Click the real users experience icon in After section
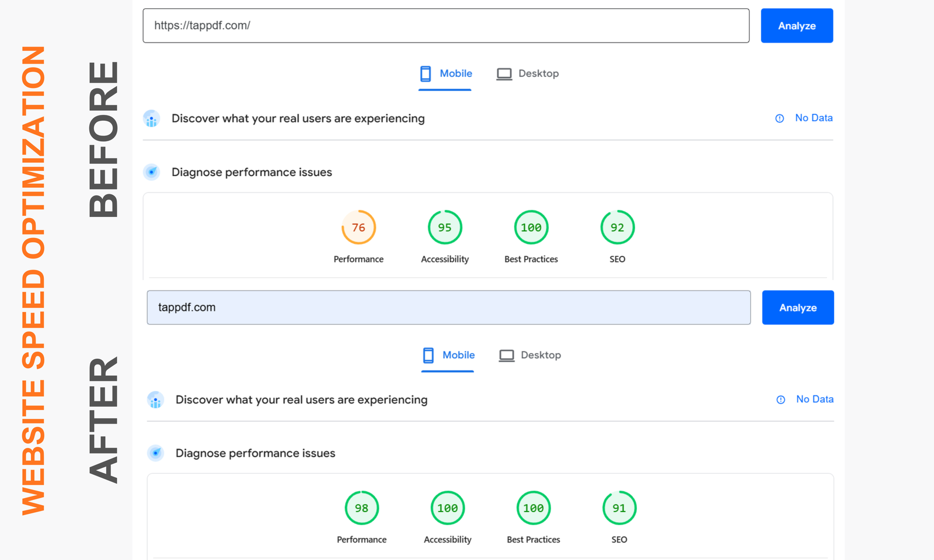 pos(155,400)
